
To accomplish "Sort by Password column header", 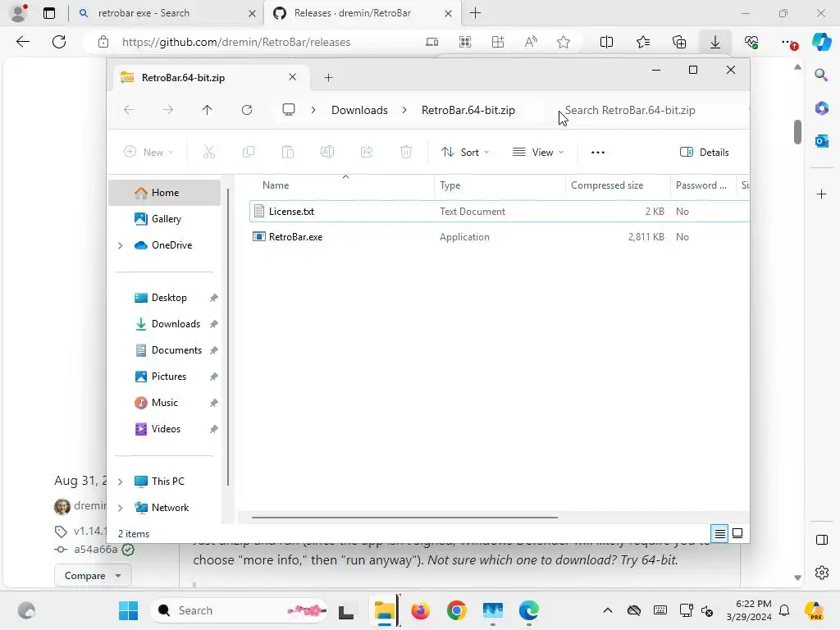I will pos(703,185).
